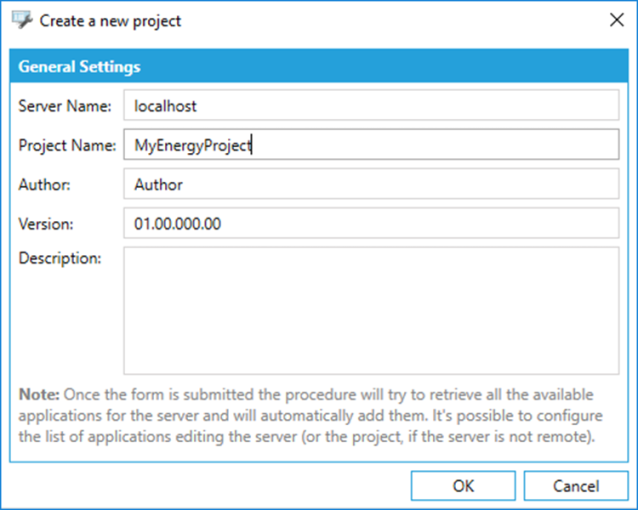The height and width of the screenshot is (510, 638).
Task: Click the General Settings section header
Action: (80, 68)
